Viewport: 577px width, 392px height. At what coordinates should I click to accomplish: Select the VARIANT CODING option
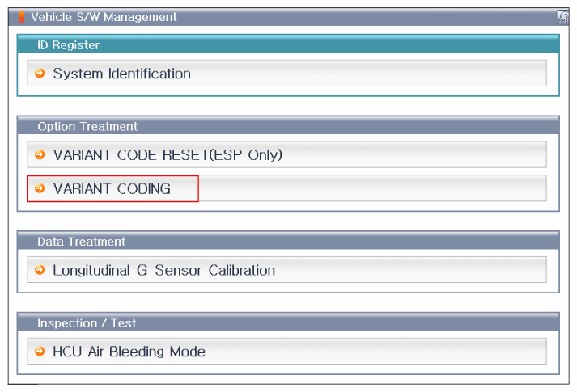coord(112,188)
